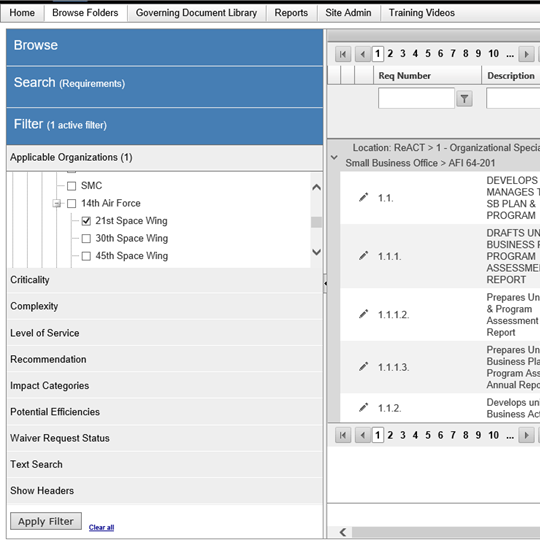Sort by Description column header
The height and width of the screenshot is (540, 540).
511,75
